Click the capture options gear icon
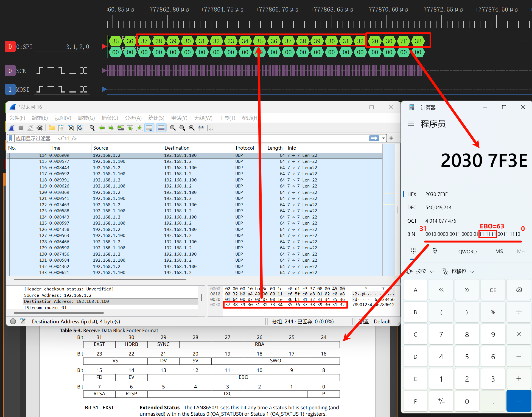This screenshot has width=532, height=417. [x=40, y=128]
